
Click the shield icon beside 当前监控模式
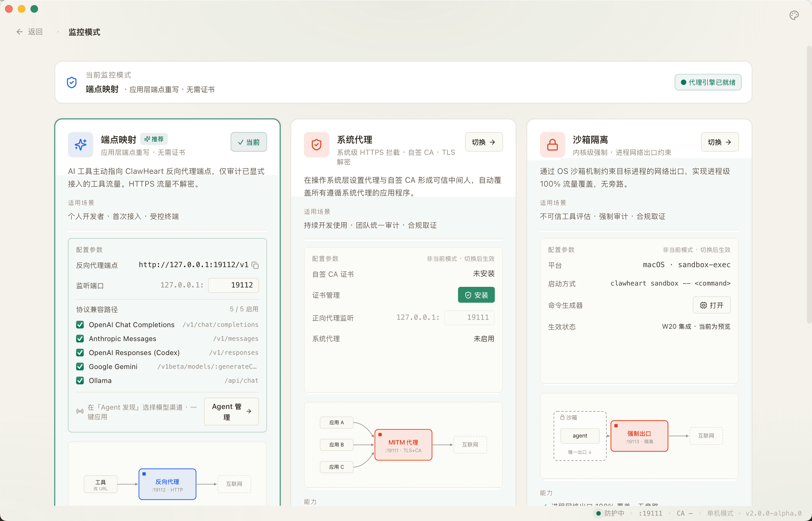(72, 82)
